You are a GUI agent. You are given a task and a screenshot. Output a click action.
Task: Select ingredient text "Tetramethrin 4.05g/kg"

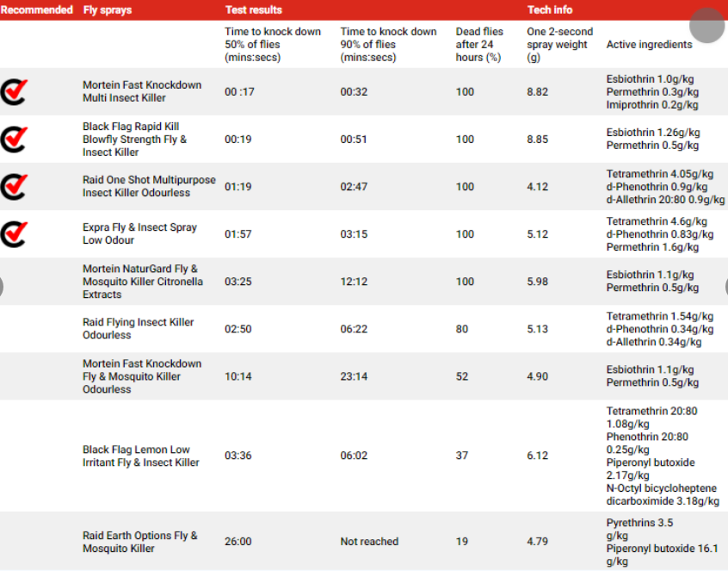(660, 174)
